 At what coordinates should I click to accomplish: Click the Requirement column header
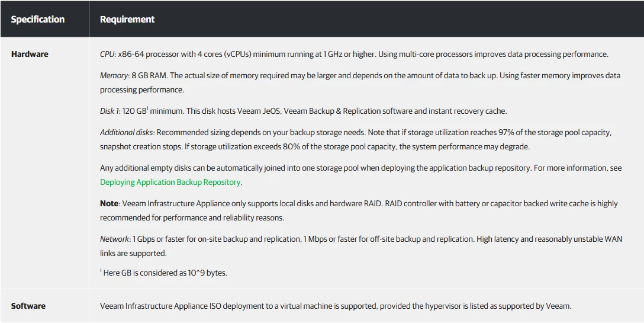(x=127, y=20)
